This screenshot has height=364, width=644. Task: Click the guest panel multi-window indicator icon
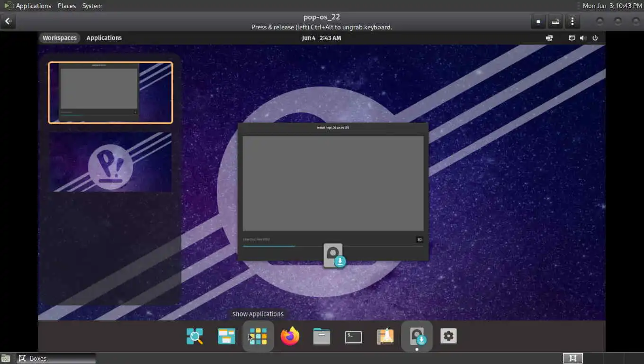click(549, 38)
